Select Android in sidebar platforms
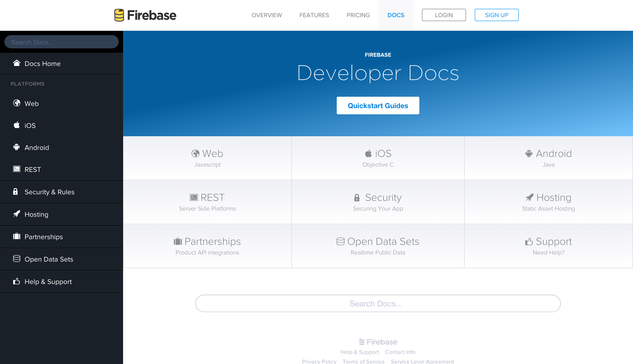Viewport: 633px width, 364px height. click(62, 147)
